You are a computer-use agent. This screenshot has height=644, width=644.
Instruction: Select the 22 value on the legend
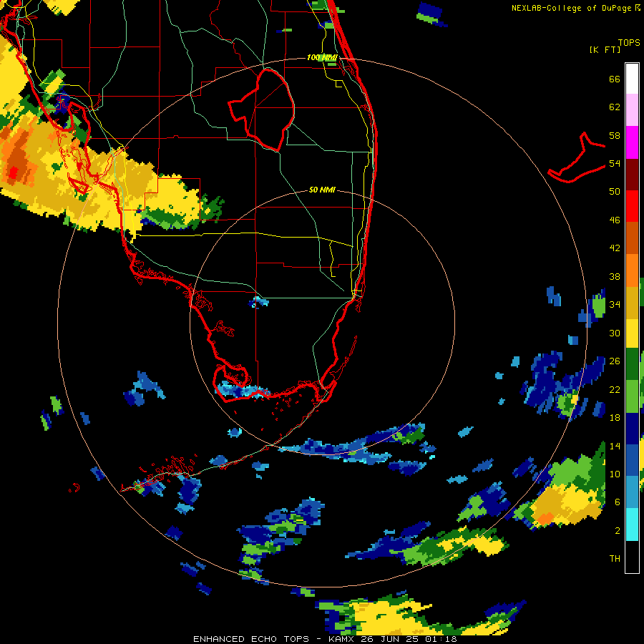coord(615,390)
